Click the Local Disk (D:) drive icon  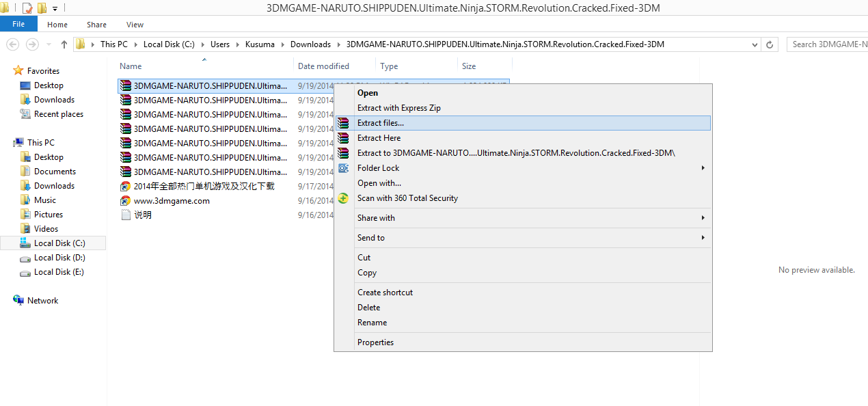click(x=25, y=258)
